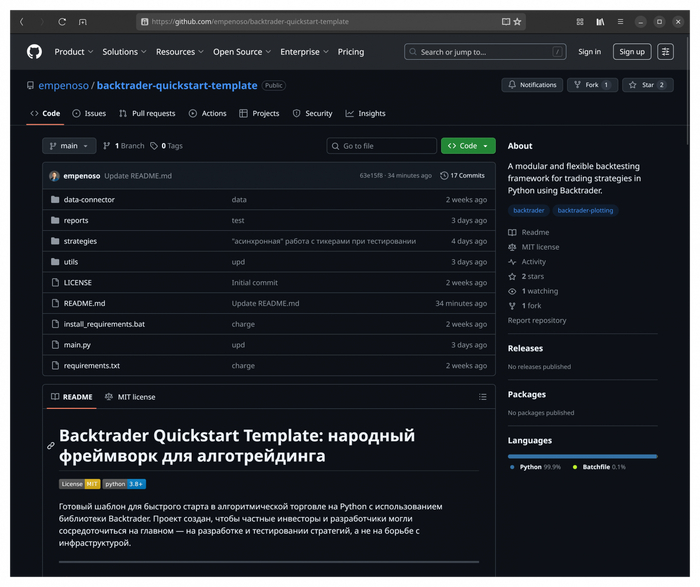Expand the Product menu
This screenshot has height=587, width=700.
tap(74, 52)
